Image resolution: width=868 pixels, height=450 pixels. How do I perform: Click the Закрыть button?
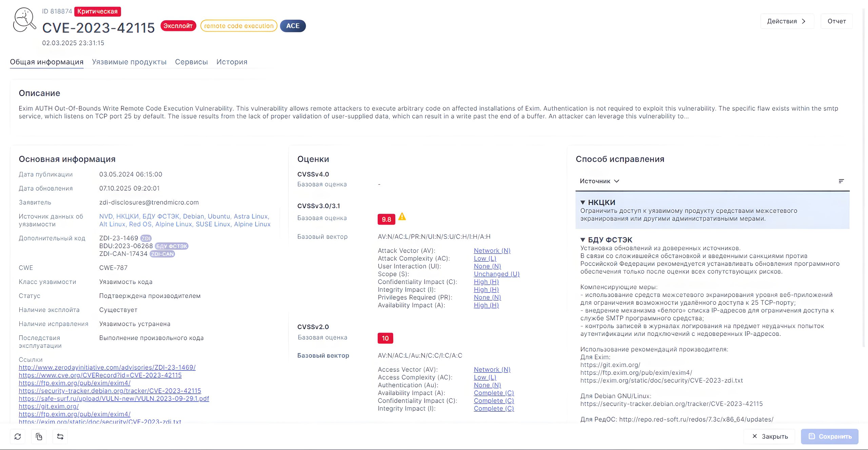[x=770, y=436]
